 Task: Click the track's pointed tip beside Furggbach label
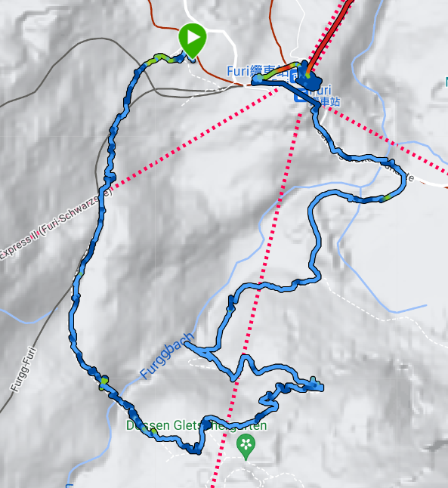tap(186, 344)
